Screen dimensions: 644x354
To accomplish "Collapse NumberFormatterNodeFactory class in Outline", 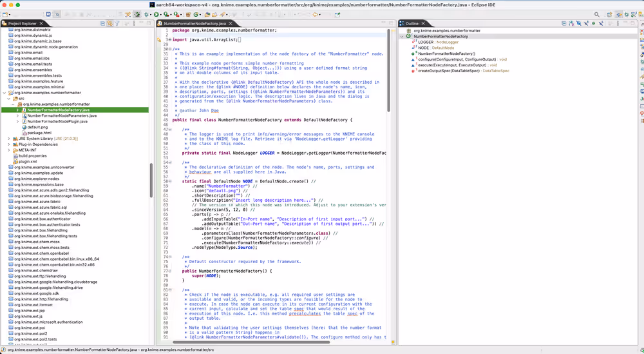I will coord(402,36).
